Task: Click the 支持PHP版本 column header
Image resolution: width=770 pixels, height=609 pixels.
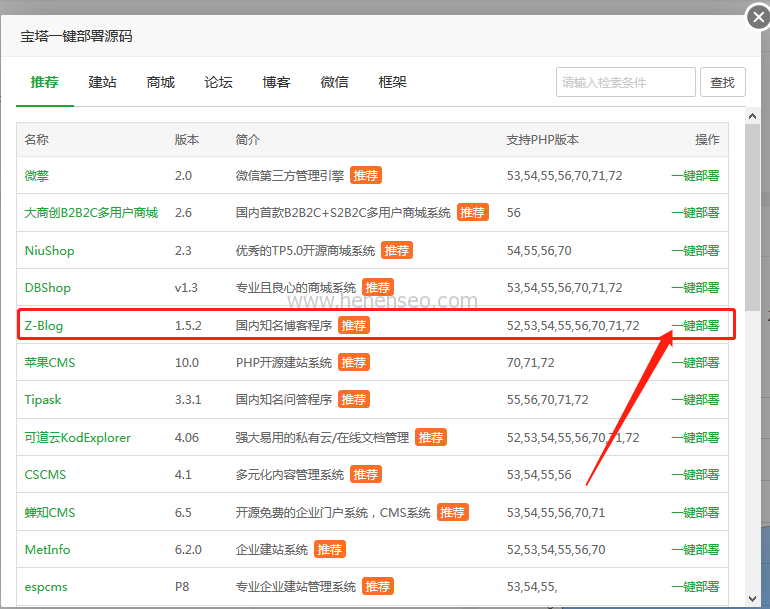Action: 543,139
